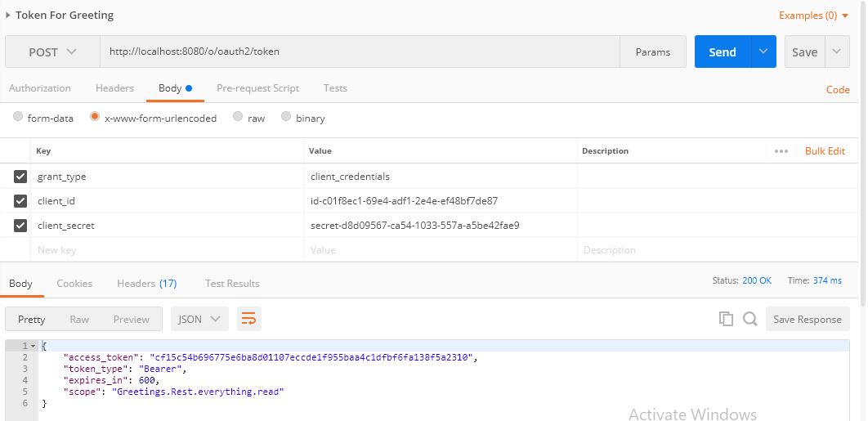Click the search response magnifier icon

click(x=749, y=320)
